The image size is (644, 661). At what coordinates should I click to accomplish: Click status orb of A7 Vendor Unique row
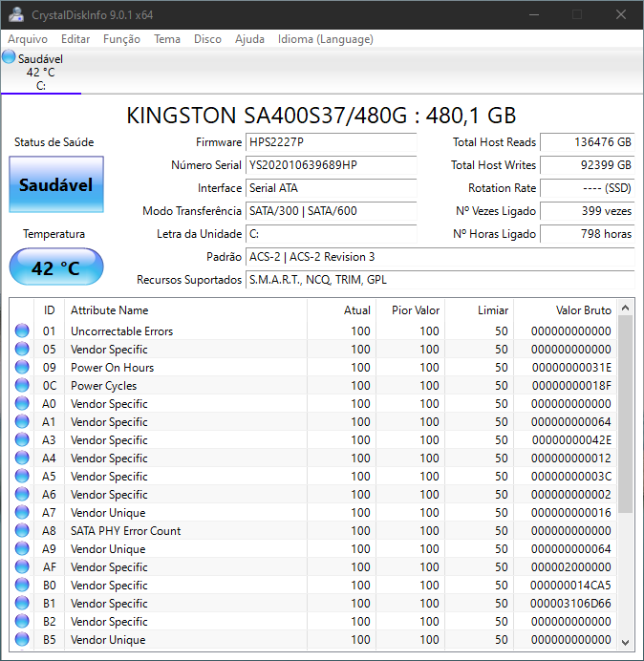[22, 512]
